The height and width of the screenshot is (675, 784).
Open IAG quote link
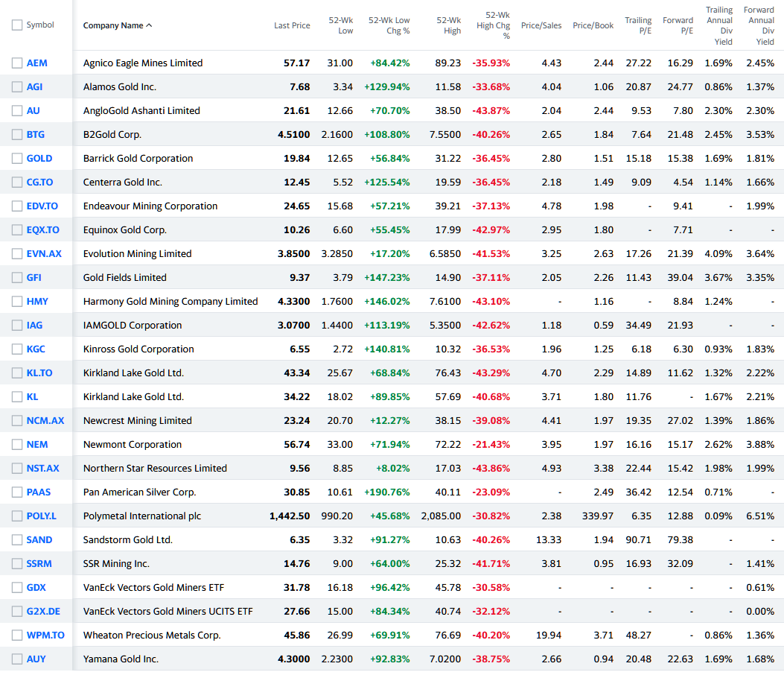[34, 326]
